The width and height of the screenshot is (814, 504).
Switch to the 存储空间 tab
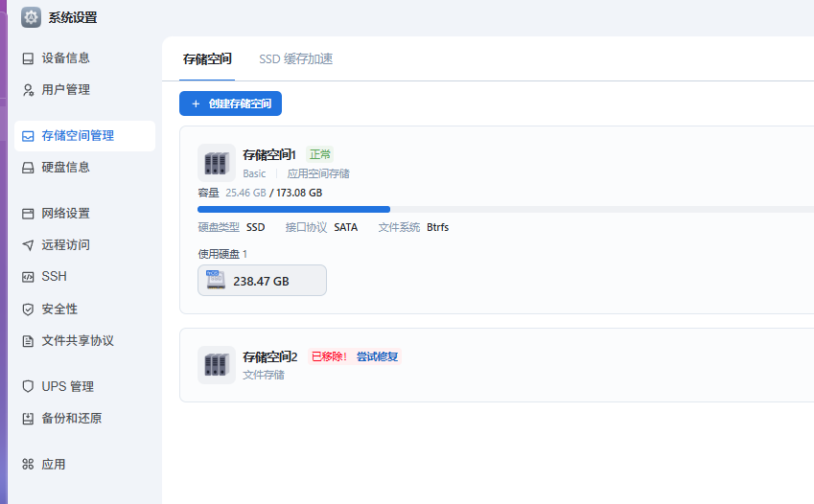[207, 59]
